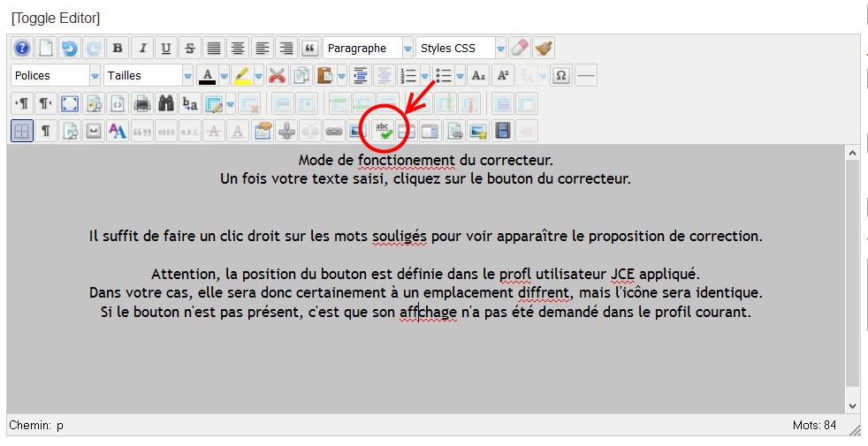Toggle bold formatting
Image resolution: width=868 pixels, height=446 pixels.
pos(118,49)
